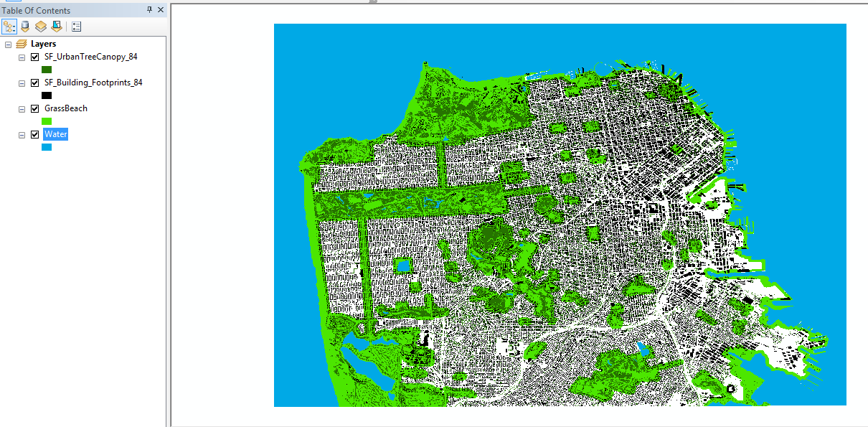This screenshot has height=427, width=868.
Task: Select the List By Selection icon
Action: tap(57, 26)
